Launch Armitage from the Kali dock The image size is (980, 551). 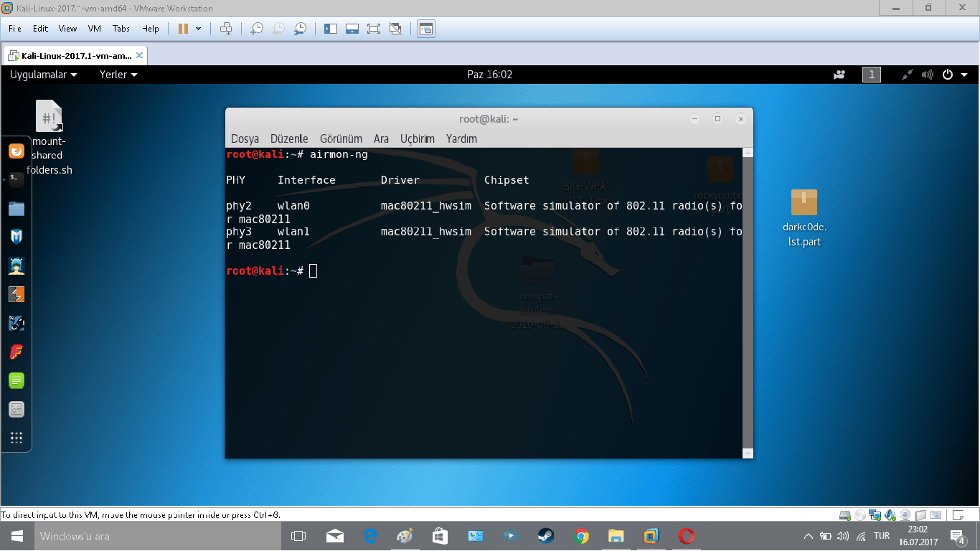point(17,265)
